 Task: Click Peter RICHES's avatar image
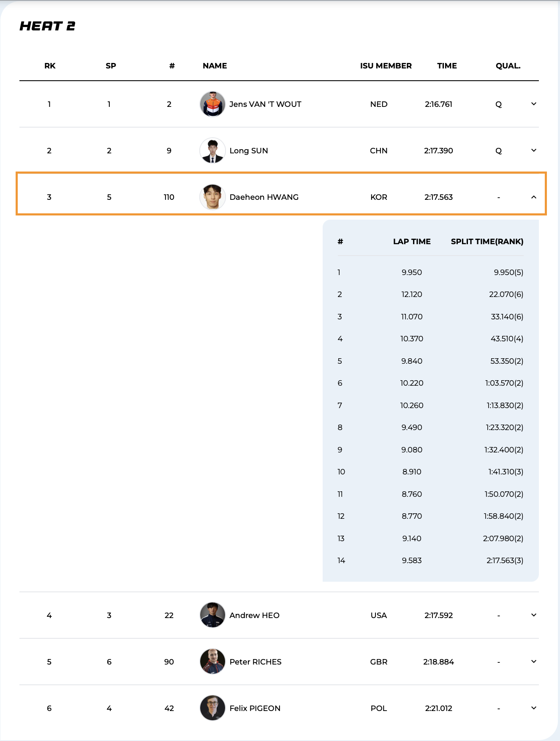pos(212,662)
